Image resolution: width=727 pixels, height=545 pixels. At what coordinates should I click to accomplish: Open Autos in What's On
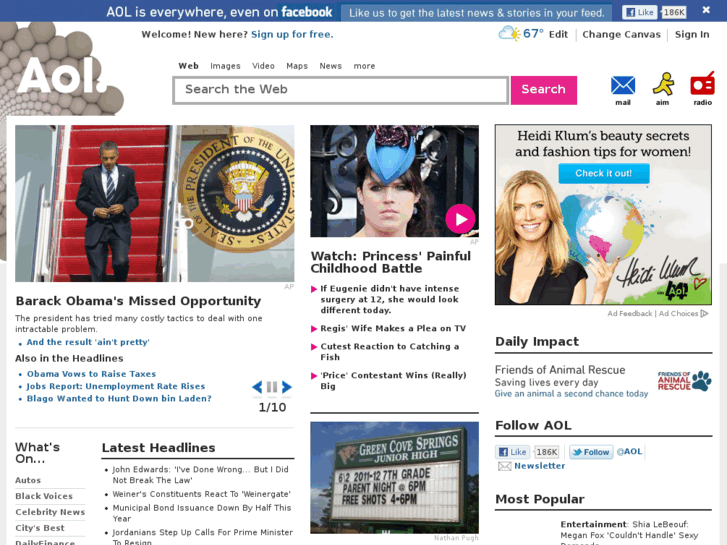(x=28, y=480)
